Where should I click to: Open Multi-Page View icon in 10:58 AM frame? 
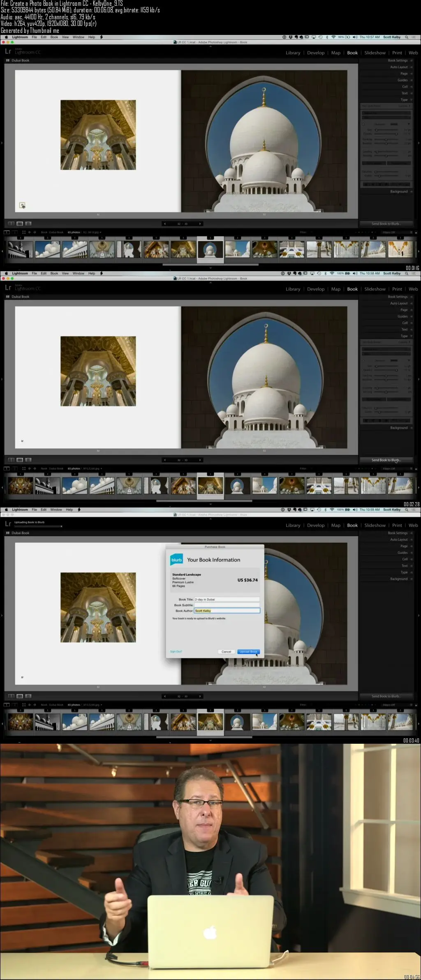pos(11,460)
